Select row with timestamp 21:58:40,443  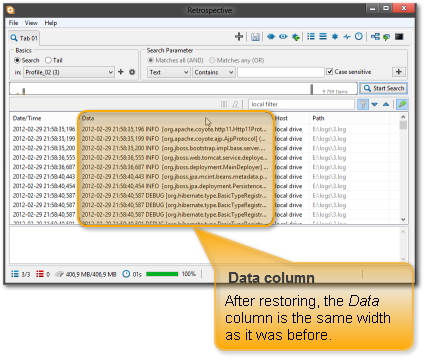click(x=204, y=177)
